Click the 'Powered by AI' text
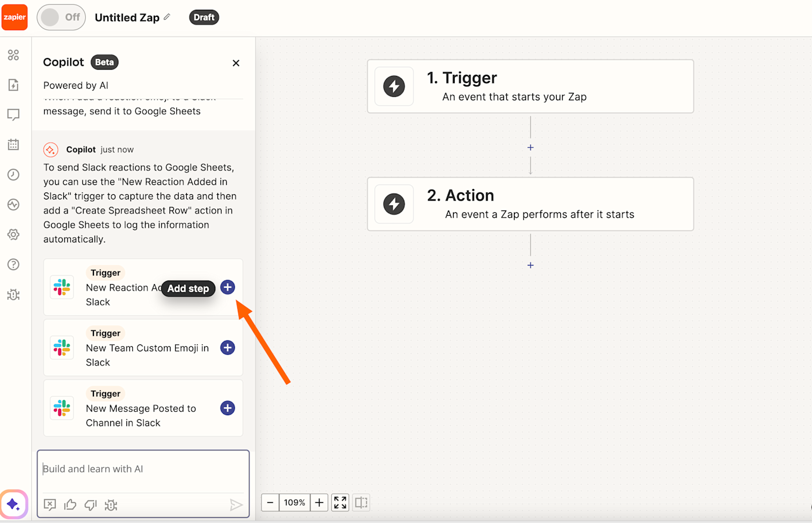Image resolution: width=812 pixels, height=523 pixels. (76, 85)
